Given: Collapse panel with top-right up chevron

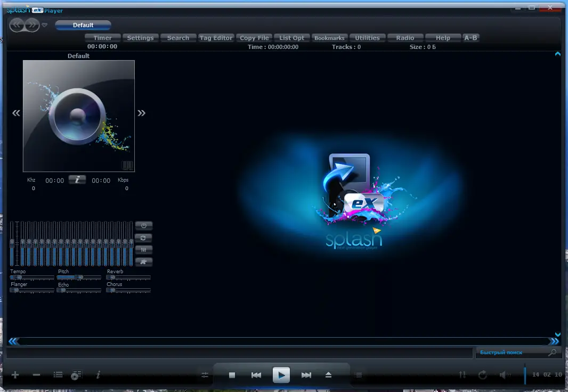Looking at the screenshot, I should [x=558, y=54].
